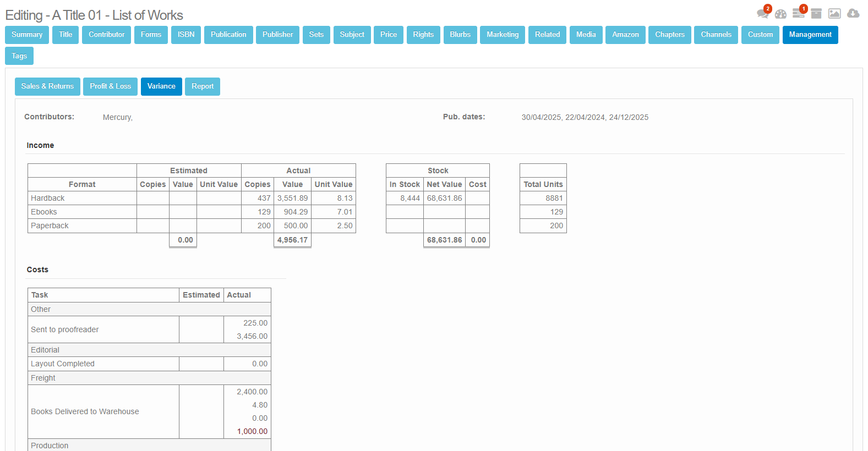
Task: Open the image gallery icon
Action: point(834,14)
